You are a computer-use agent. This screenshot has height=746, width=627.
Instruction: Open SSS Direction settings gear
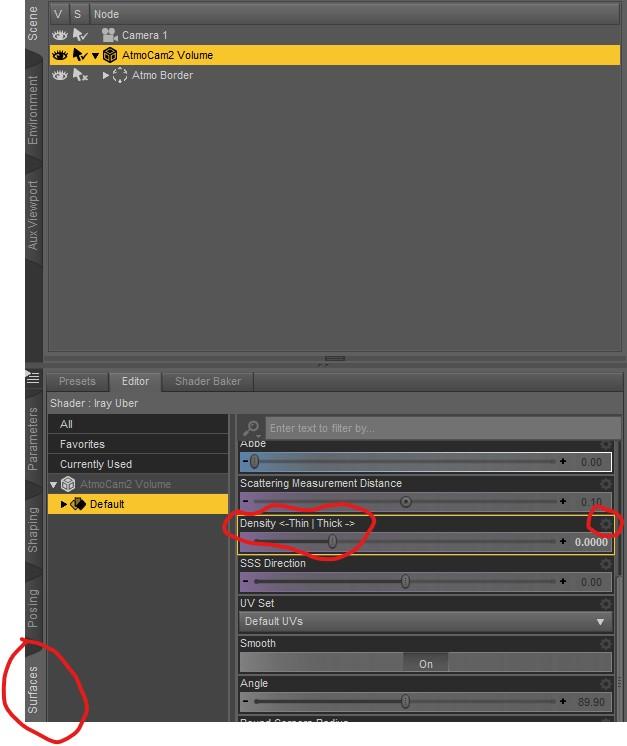point(606,564)
